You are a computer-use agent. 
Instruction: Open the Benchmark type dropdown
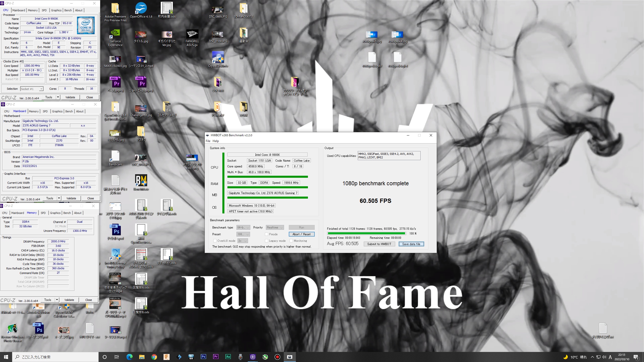(x=243, y=228)
